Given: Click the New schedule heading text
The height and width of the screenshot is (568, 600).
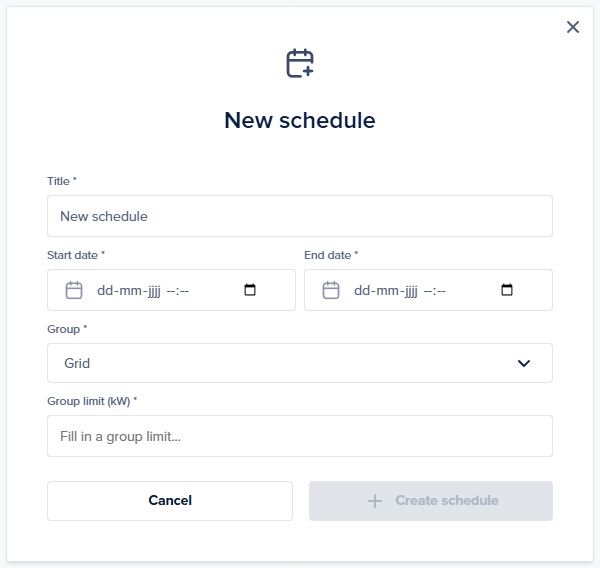Looking at the screenshot, I should coord(300,121).
